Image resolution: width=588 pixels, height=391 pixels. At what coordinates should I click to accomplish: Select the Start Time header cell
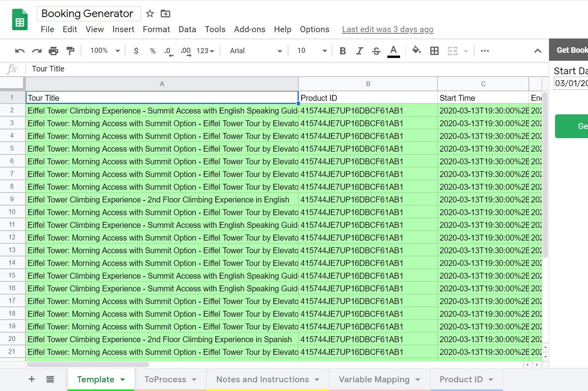(x=483, y=98)
